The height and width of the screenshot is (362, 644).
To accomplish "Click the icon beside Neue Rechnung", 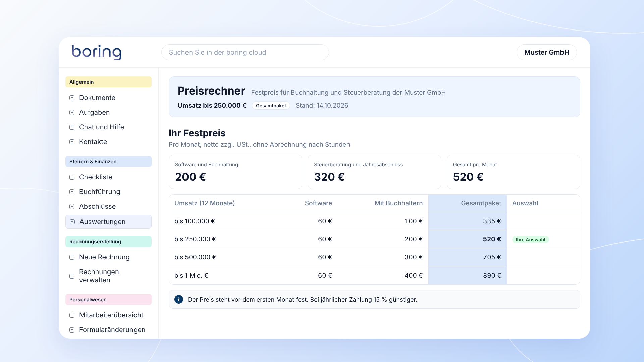I will 72,257.
